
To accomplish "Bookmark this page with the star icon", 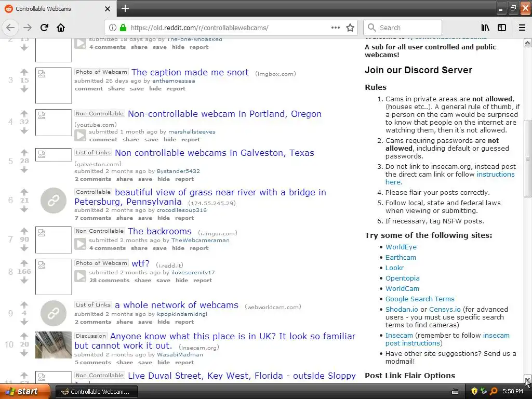I will click(350, 28).
